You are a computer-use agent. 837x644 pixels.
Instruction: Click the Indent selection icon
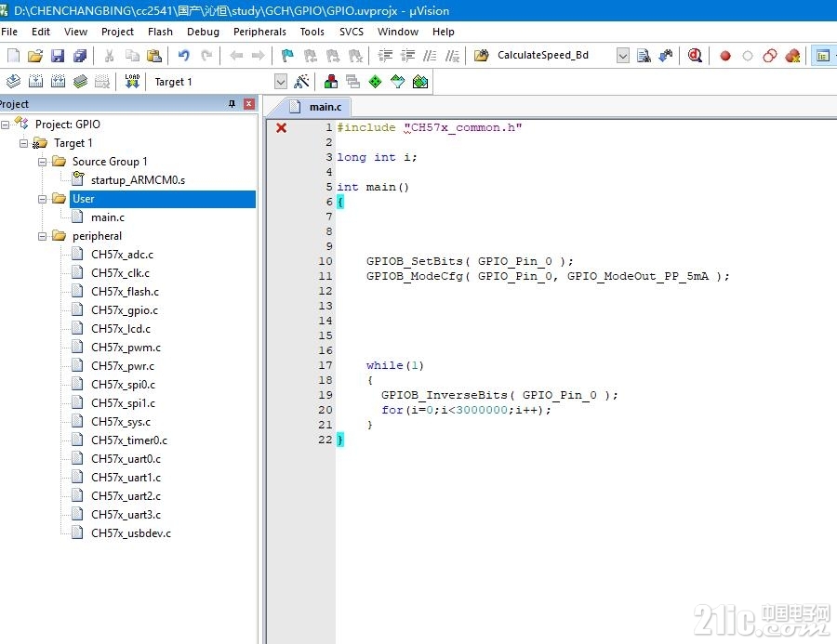coord(385,56)
